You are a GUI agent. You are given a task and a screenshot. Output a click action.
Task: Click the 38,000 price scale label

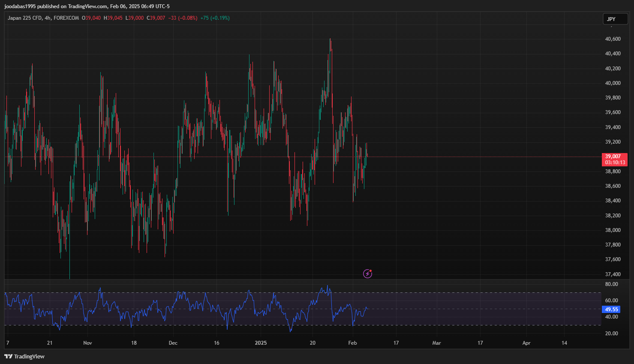coord(613,230)
